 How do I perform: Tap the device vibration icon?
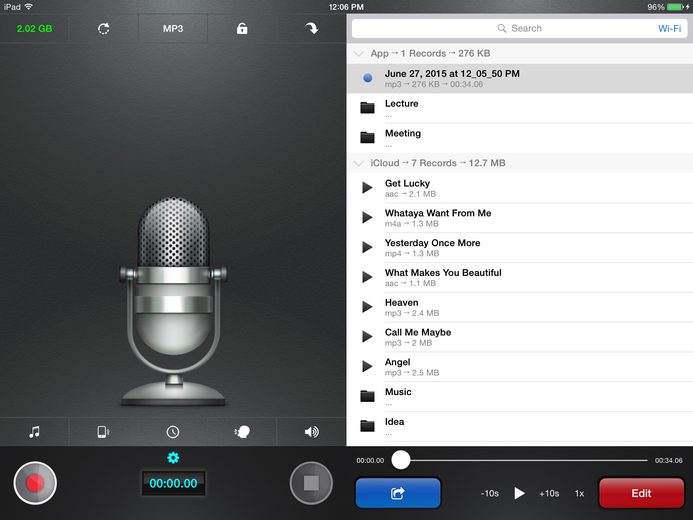tap(103, 432)
